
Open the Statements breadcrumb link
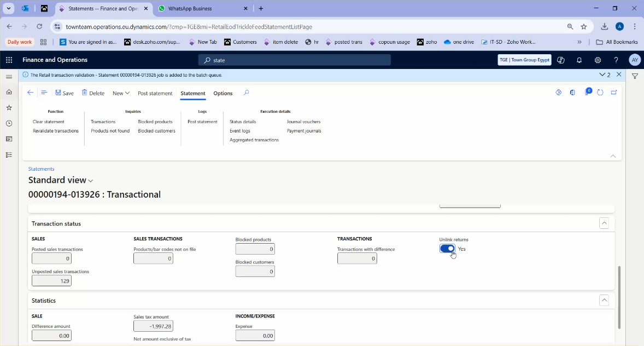pyautogui.click(x=41, y=169)
